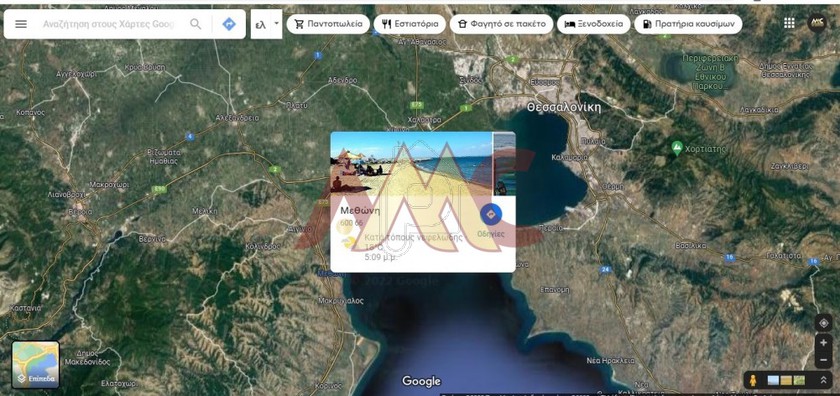840x396 pixels.
Task: Filter by Πρατήρια καυσίμων chip
Action: click(x=688, y=24)
